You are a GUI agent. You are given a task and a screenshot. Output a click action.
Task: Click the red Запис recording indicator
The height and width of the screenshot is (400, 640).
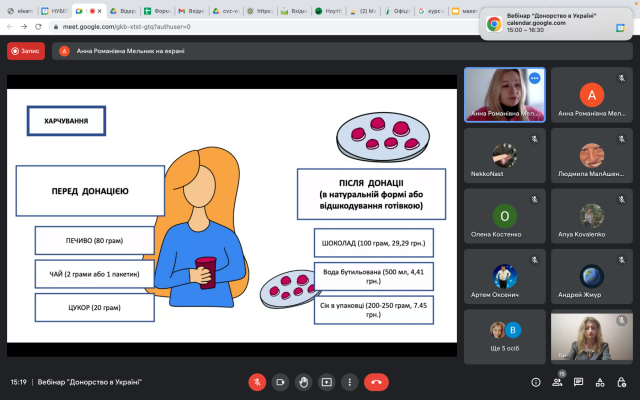pyautogui.click(x=25, y=50)
